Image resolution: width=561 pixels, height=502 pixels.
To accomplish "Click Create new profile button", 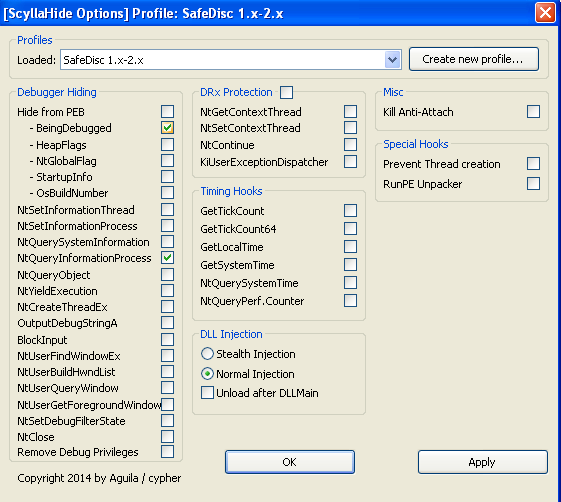I will [474, 59].
